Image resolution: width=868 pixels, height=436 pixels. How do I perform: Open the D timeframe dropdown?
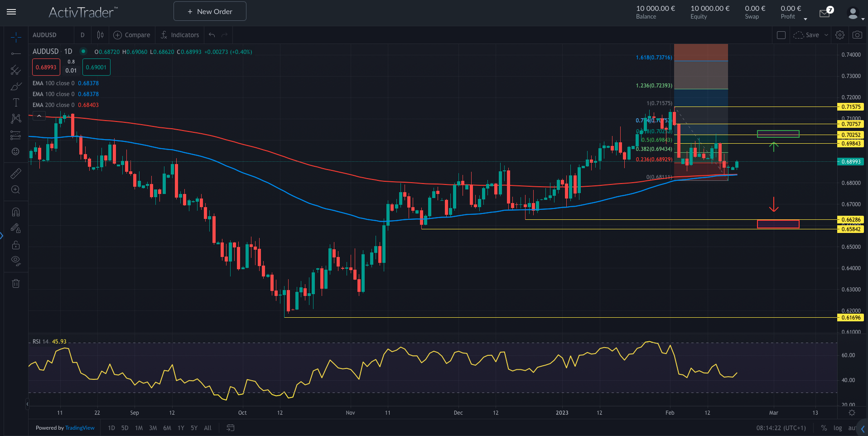82,35
